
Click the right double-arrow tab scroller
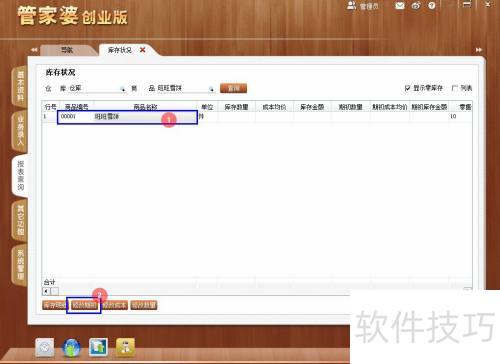(x=479, y=50)
